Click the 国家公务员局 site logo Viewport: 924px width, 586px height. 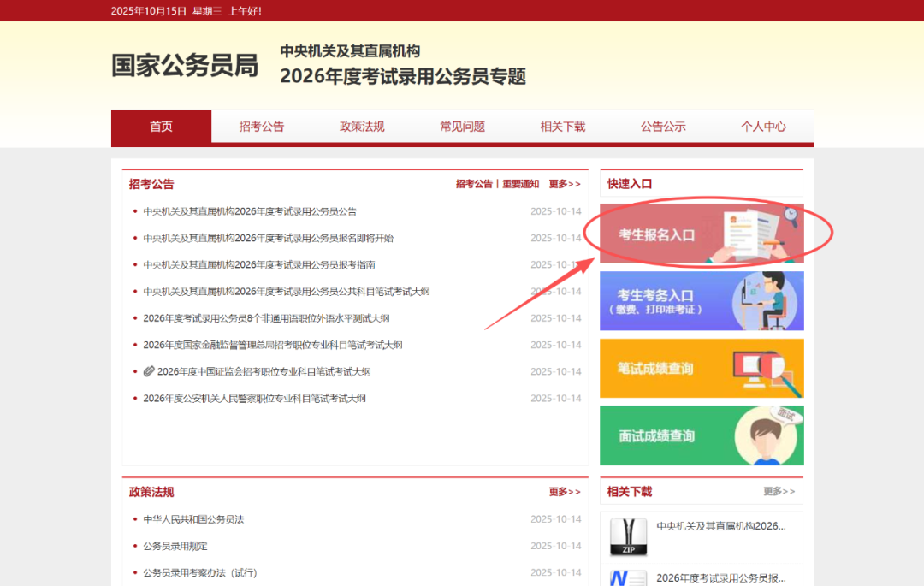click(185, 66)
